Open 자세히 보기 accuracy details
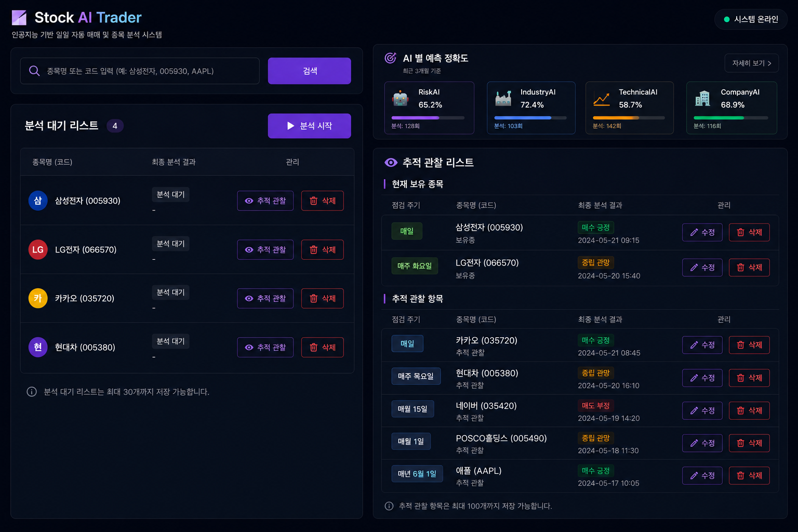The width and height of the screenshot is (798, 532). 752,63
